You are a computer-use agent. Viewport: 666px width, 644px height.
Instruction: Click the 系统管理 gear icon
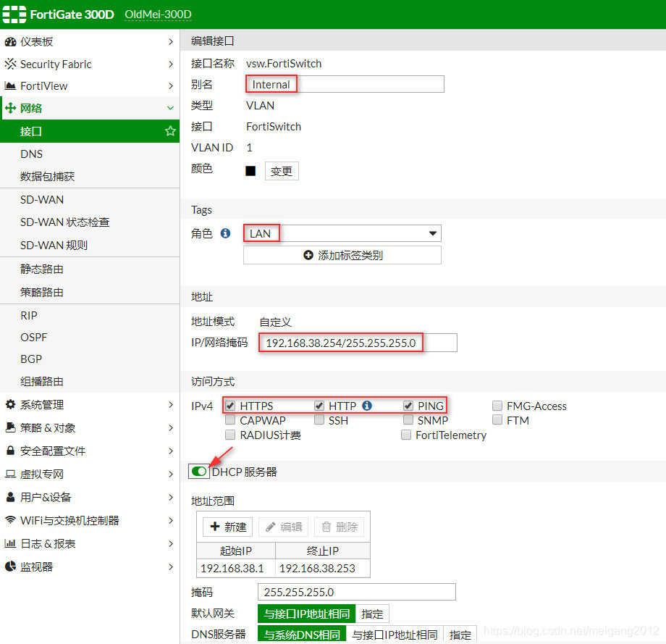(10, 404)
